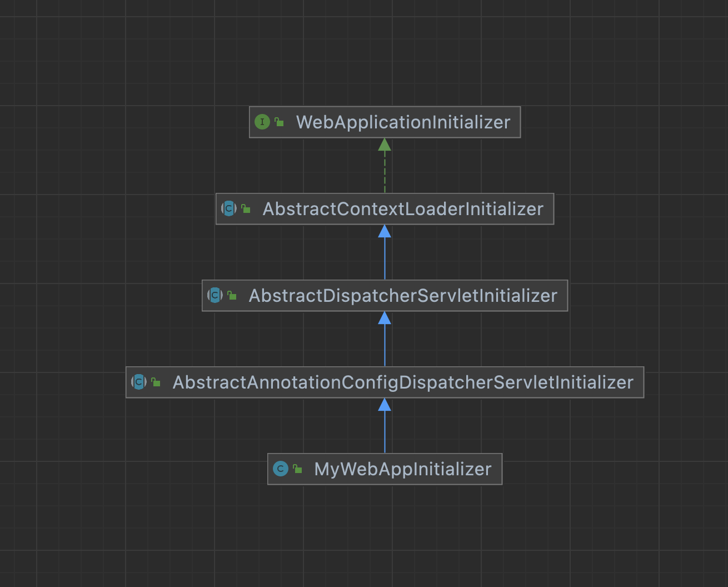Click the visibility key next to AbstractContextLoaderInitializer
Screen dimensions: 728x587
point(245,208)
